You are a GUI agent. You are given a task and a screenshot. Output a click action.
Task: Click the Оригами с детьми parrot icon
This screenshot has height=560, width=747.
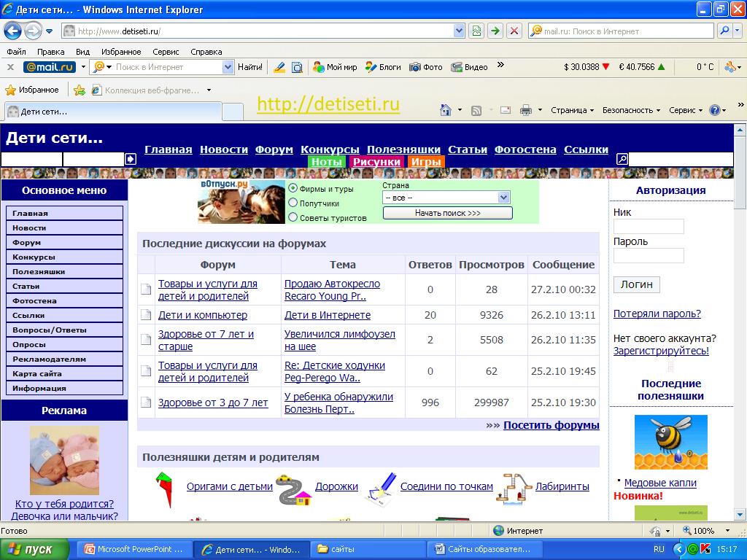click(164, 489)
